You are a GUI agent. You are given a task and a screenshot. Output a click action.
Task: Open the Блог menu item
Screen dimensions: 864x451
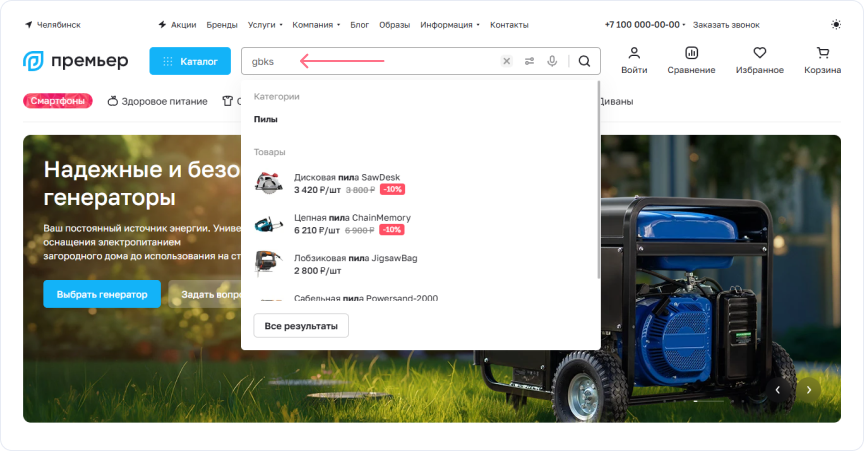click(359, 25)
